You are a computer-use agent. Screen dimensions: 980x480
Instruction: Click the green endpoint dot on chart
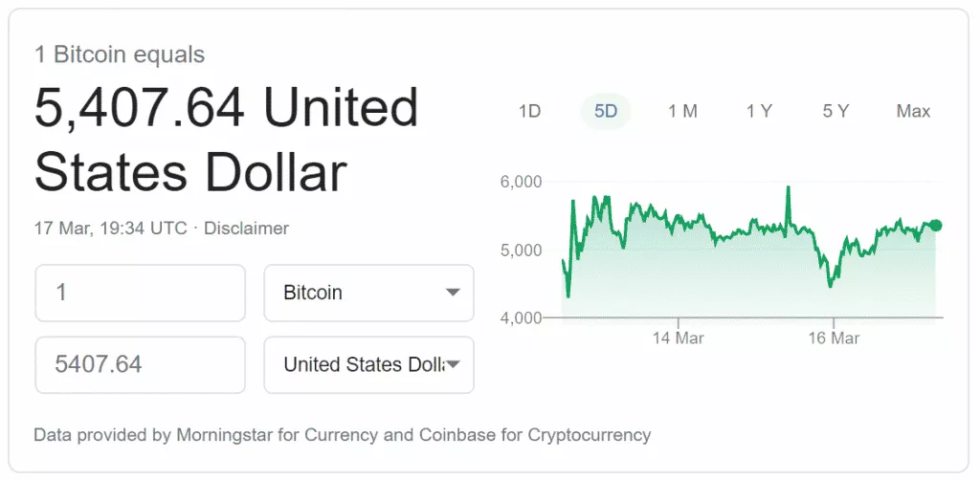(x=935, y=226)
